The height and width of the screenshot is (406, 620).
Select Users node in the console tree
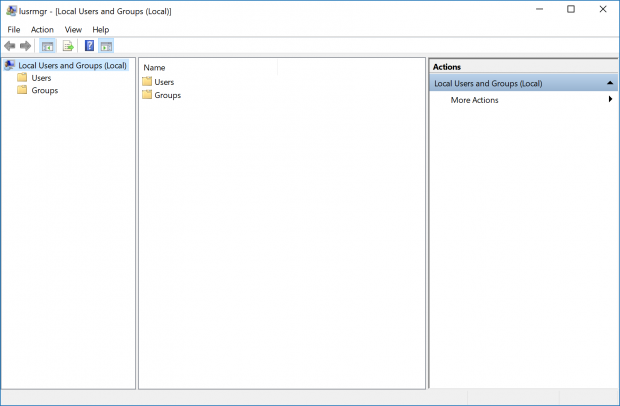click(41, 78)
